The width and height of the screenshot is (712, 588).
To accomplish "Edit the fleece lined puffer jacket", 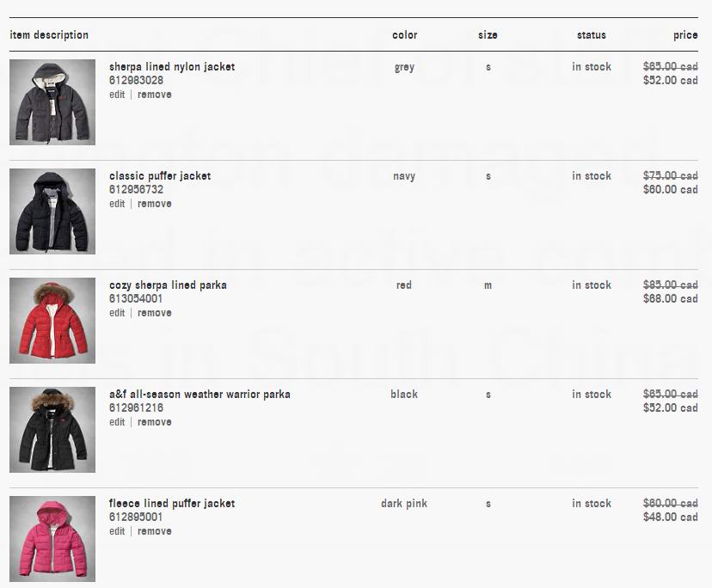I will click(117, 530).
